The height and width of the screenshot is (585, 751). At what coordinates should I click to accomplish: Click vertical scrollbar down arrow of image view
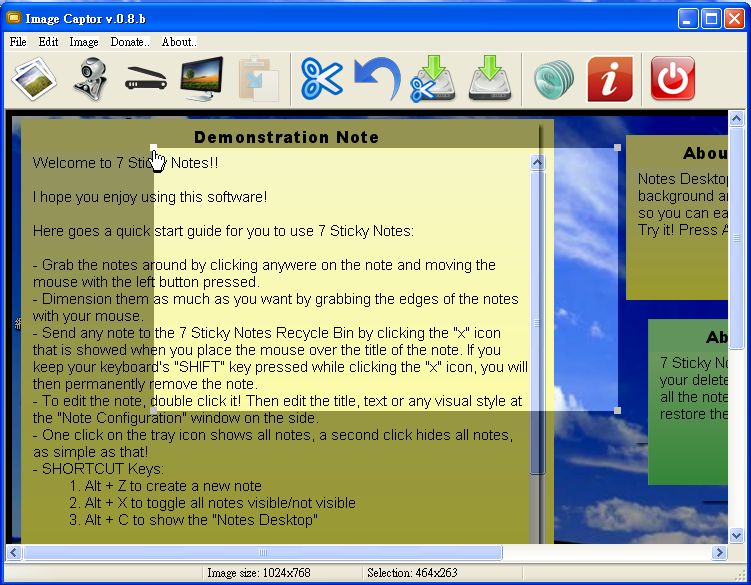click(736, 536)
